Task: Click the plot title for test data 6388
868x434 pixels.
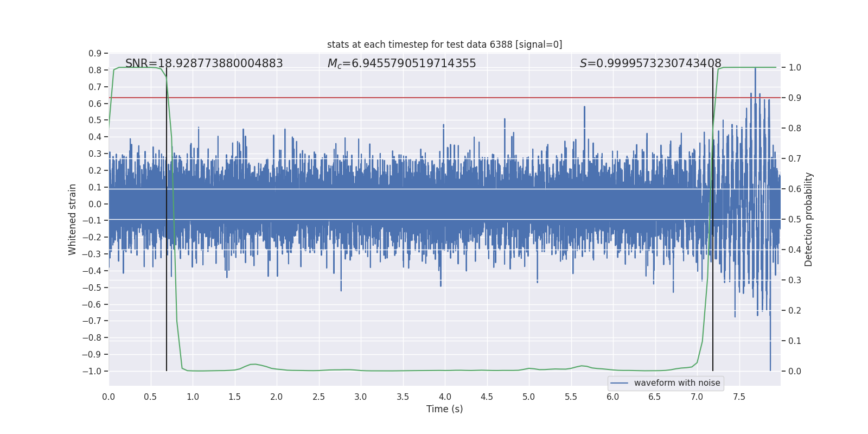Action: click(444, 44)
